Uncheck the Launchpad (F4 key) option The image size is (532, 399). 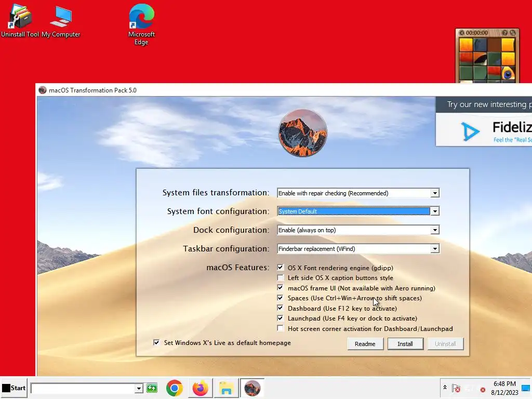[x=280, y=318]
